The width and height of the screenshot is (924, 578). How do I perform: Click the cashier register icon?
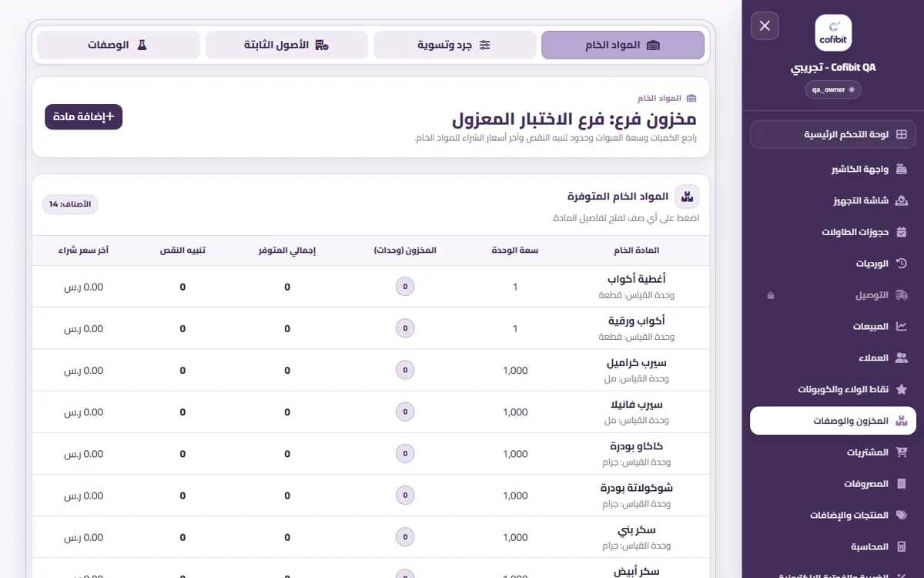pyautogui.click(x=901, y=169)
